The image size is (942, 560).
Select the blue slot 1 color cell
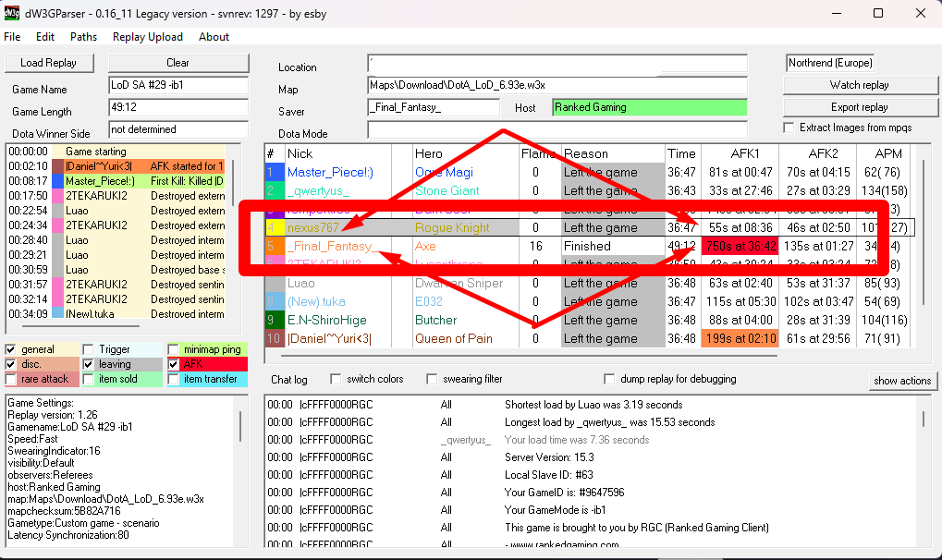274,173
